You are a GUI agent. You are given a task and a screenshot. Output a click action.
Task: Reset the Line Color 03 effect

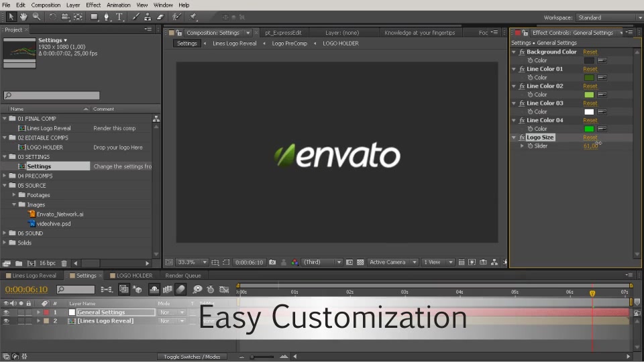point(590,103)
